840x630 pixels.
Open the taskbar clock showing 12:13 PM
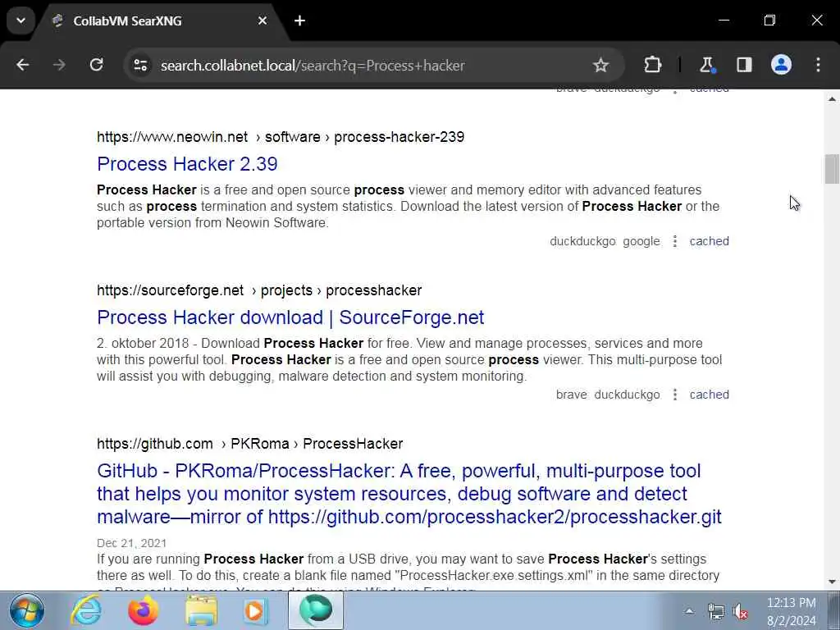click(x=792, y=612)
